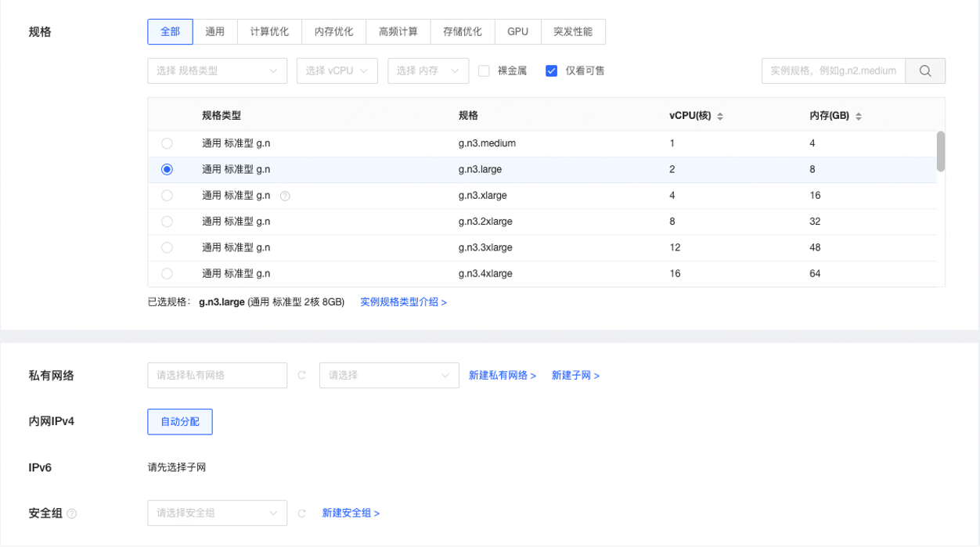Sort by 内存(GB) column

[859, 116]
